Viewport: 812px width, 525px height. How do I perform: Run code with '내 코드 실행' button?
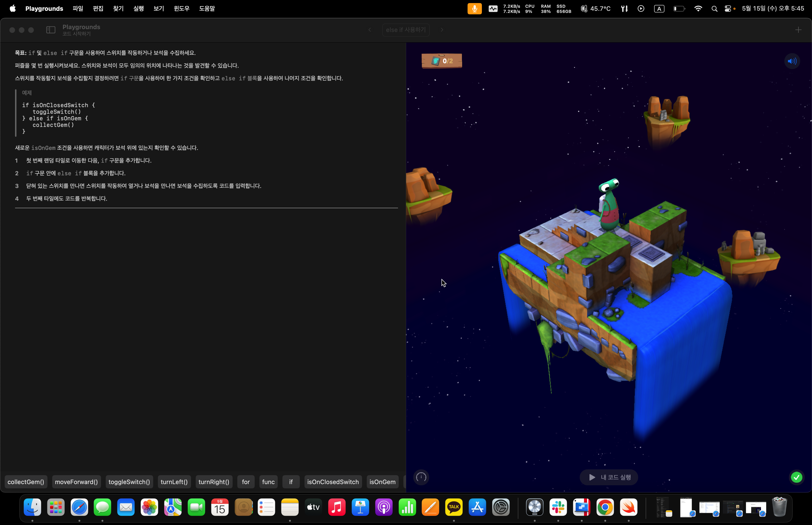click(609, 477)
